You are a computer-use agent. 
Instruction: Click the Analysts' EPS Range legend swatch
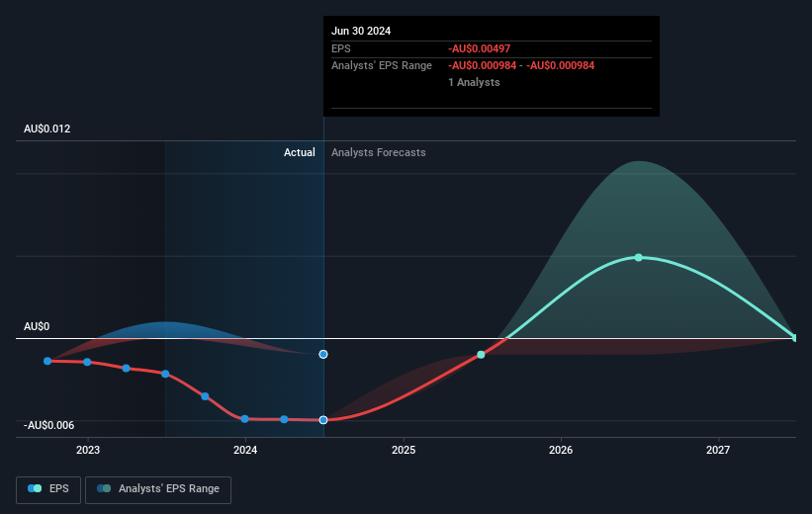(104, 488)
